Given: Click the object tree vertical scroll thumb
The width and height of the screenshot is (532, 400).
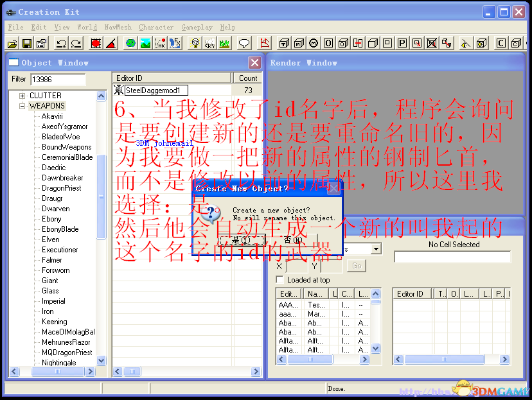Looking at the screenshot, I should point(101,196).
